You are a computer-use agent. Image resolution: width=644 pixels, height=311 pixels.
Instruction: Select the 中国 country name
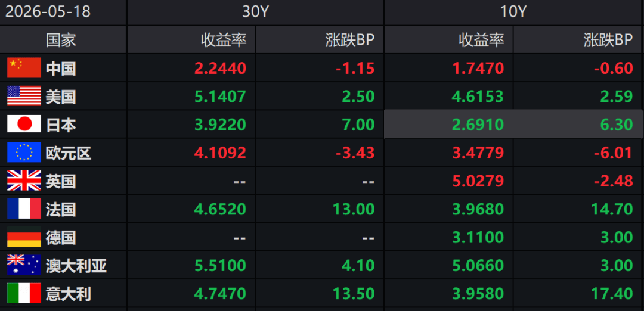61,68
